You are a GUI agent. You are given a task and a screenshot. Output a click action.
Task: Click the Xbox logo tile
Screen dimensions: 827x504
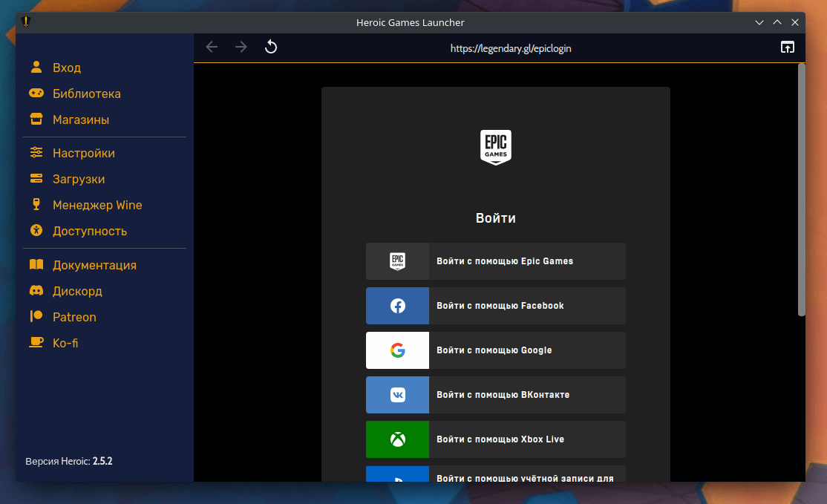[x=398, y=439]
